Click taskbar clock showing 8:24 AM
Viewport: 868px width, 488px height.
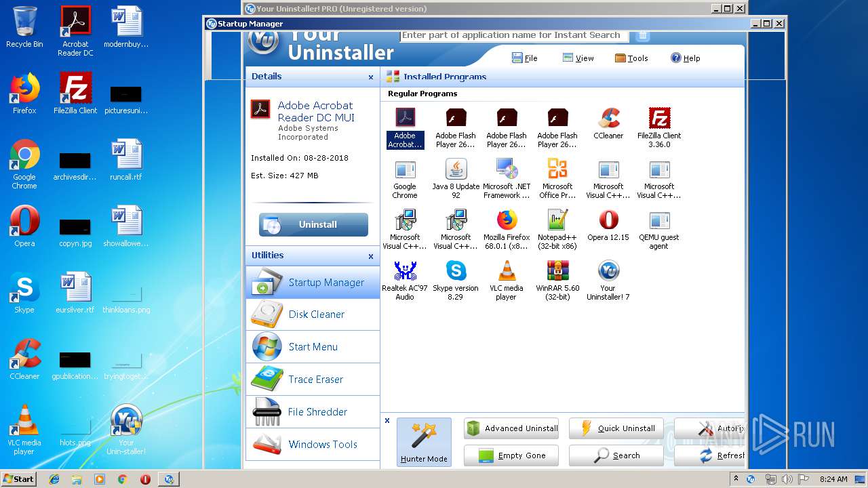pos(833,479)
